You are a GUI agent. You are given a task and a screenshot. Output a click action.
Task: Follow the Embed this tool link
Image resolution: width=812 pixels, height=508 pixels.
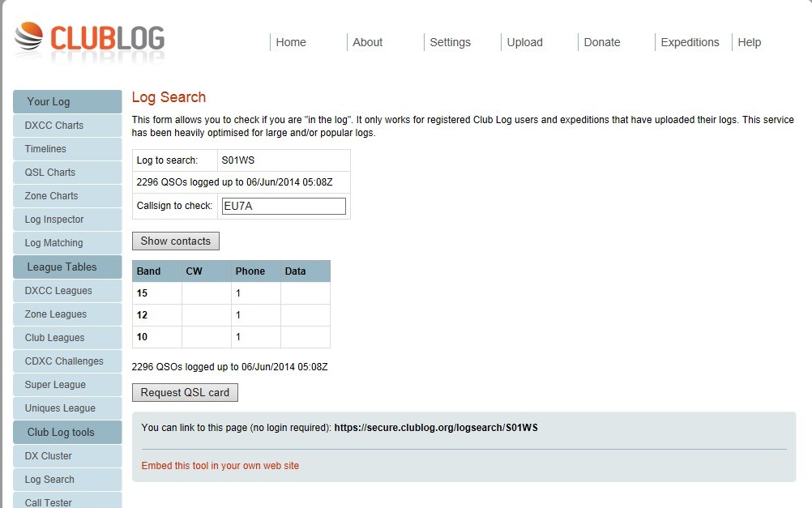[x=220, y=466]
